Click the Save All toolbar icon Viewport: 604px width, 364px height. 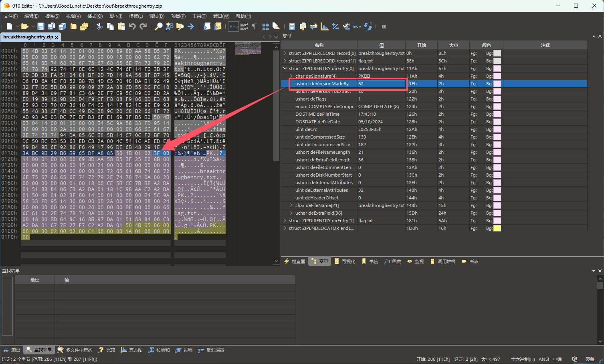coord(63,26)
